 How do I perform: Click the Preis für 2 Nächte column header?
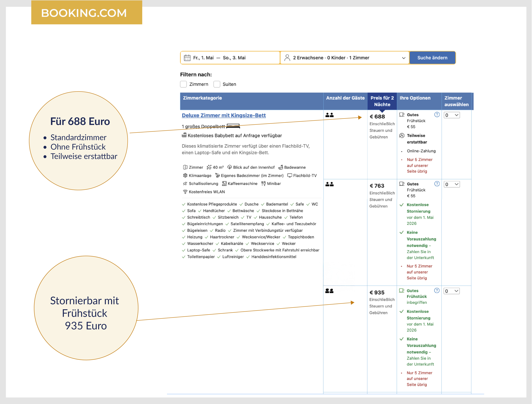tap(382, 101)
